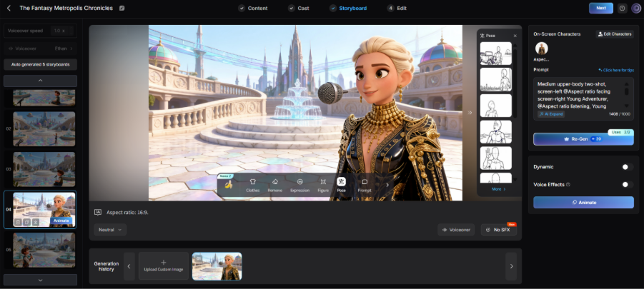The width and height of the screenshot is (644, 289).
Task: Show more image tools with the toolbar arrow
Action: (x=387, y=185)
